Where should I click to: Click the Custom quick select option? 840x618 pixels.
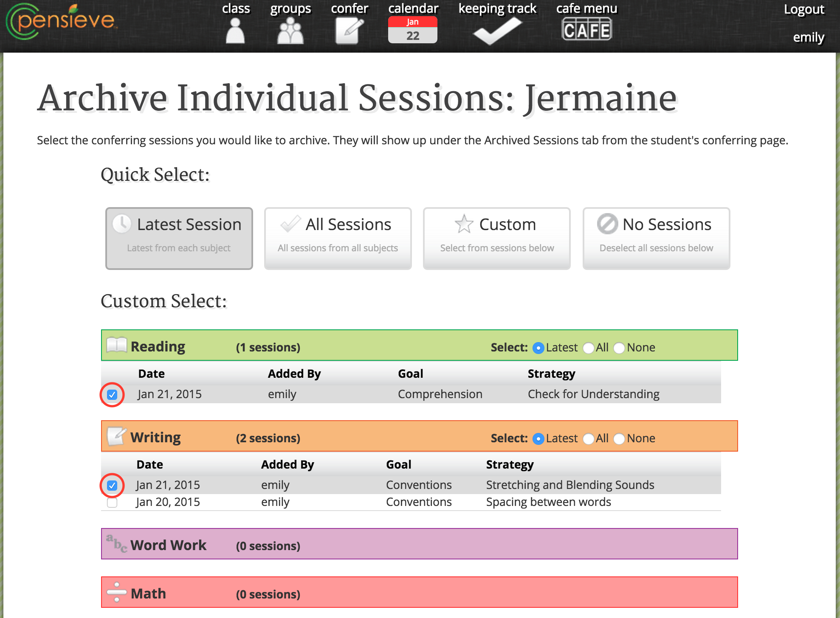(x=497, y=235)
